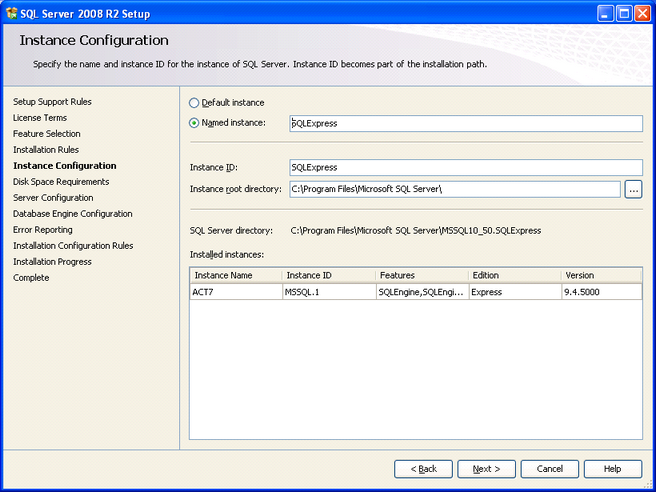Select the Named instance radio button
The image size is (656, 492).
[194, 123]
